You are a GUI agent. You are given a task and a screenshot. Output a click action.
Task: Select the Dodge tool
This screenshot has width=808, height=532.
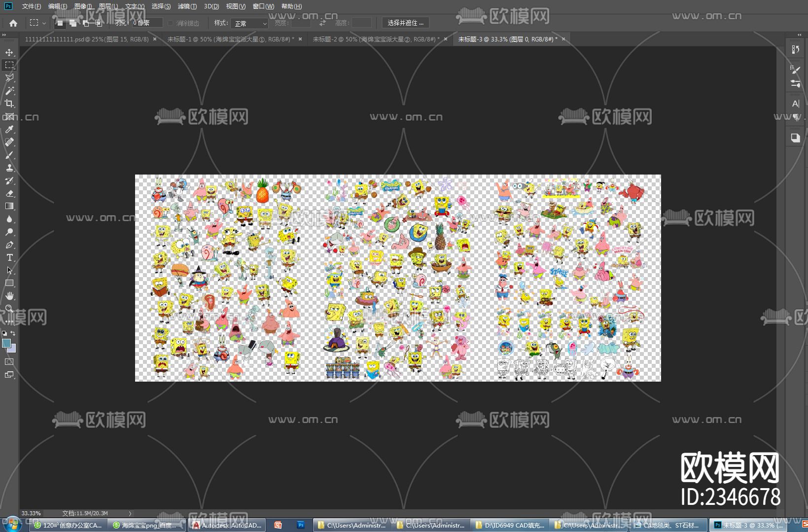[x=9, y=232]
